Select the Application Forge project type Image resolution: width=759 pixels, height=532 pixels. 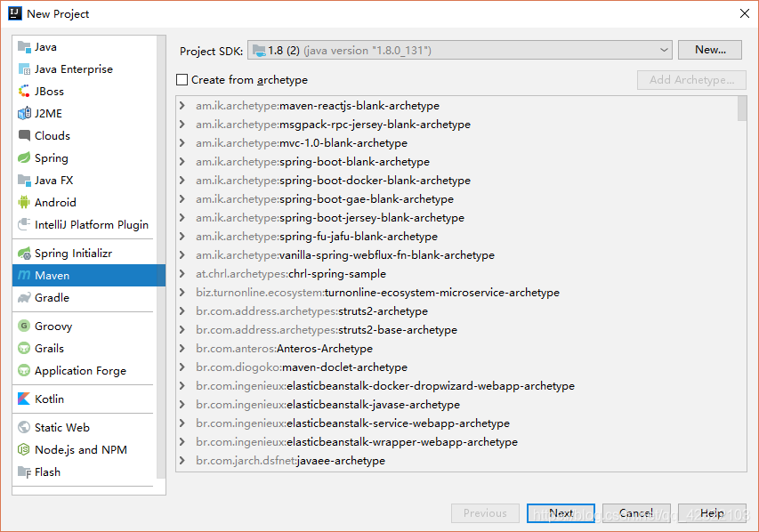[x=85, y=370]
